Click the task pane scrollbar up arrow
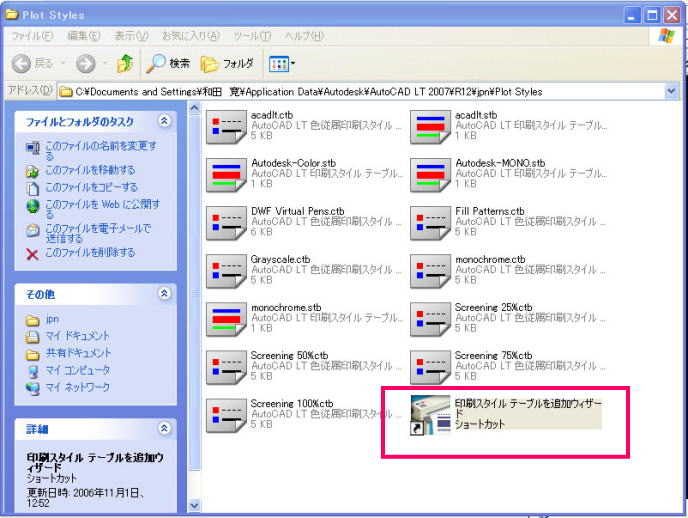 pos(195,108)
